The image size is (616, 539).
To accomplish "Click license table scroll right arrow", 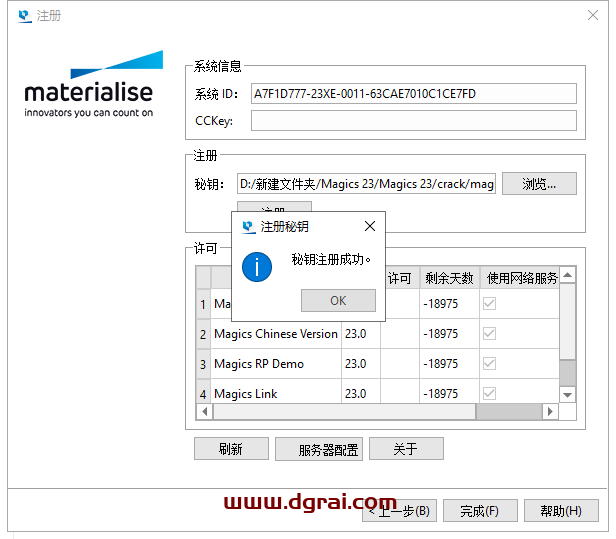I will click(x=550, y=411).
